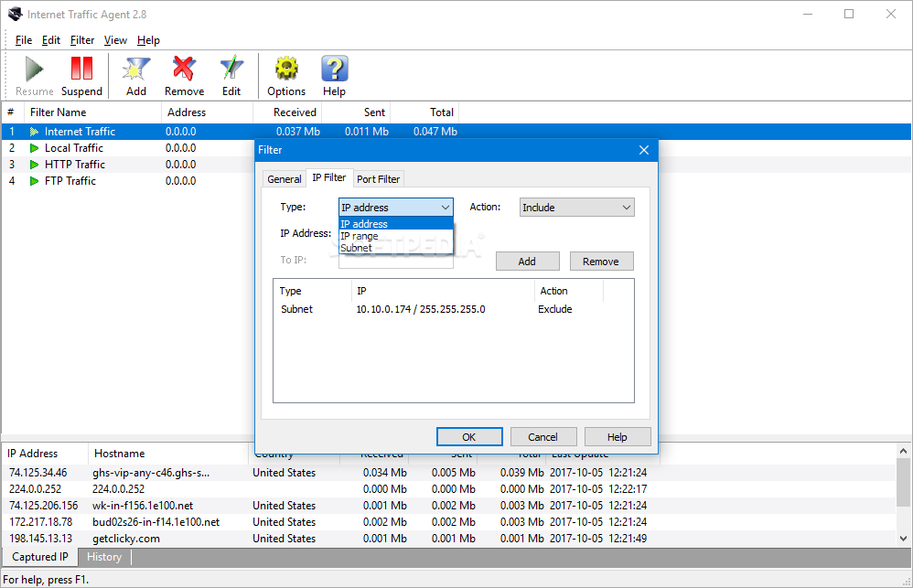
Task: Click green arrow icon of Internet Traffic filter
Action: (35, 133)
